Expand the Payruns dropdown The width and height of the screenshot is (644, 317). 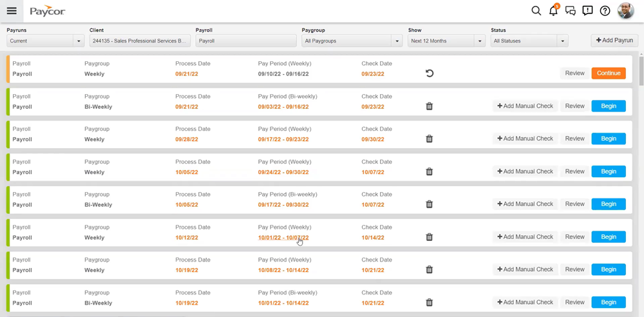tap(45, 41)
